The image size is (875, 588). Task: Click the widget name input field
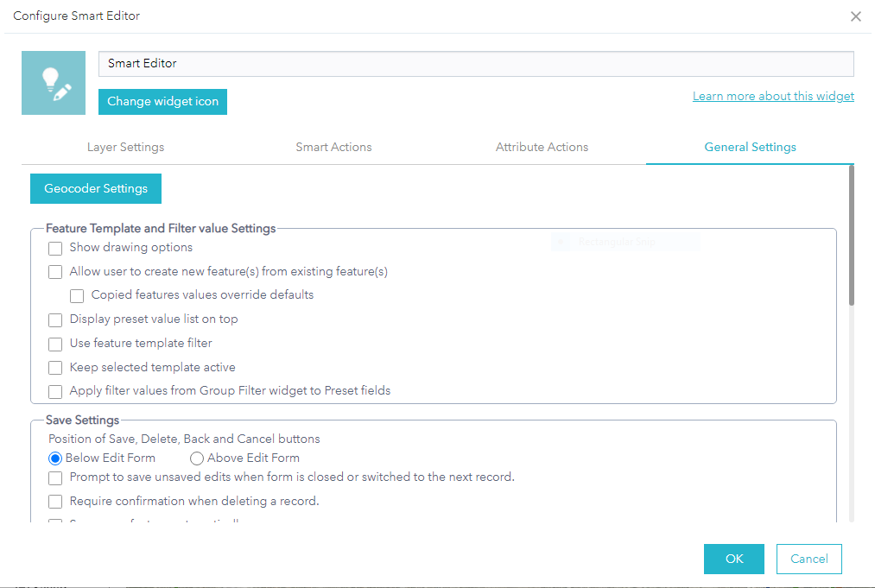click(475, 63)
